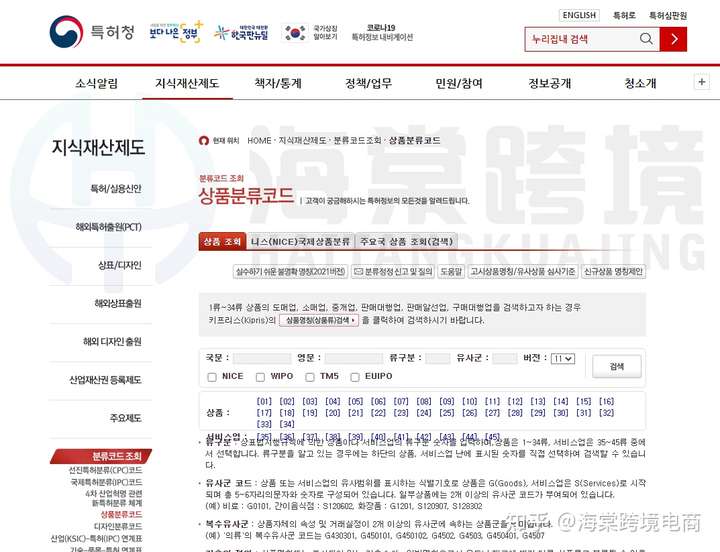The width and height of the screenshot is (720, 552).
Task: Open 민원/참여 main menu
Action: (459, 83)
